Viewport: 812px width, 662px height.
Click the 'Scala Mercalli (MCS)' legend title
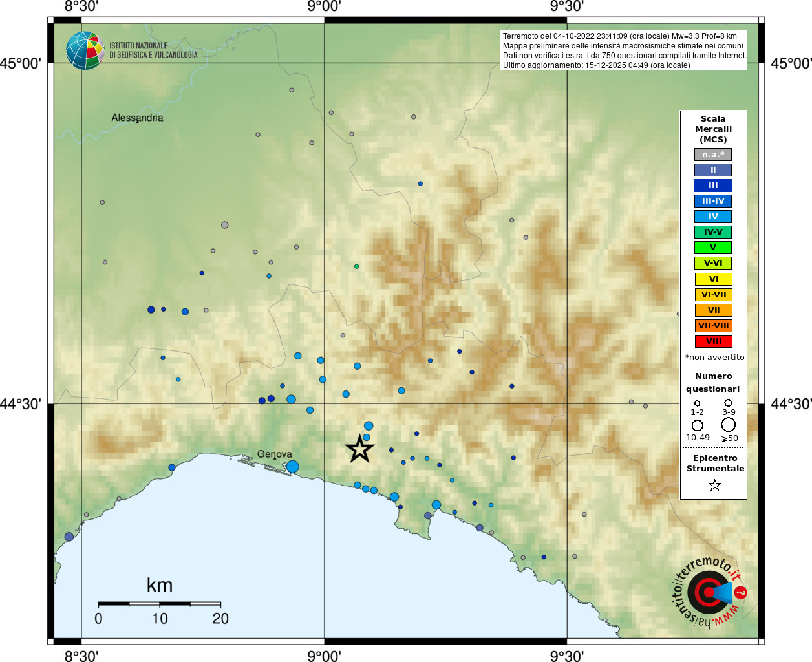coord(714,129)
